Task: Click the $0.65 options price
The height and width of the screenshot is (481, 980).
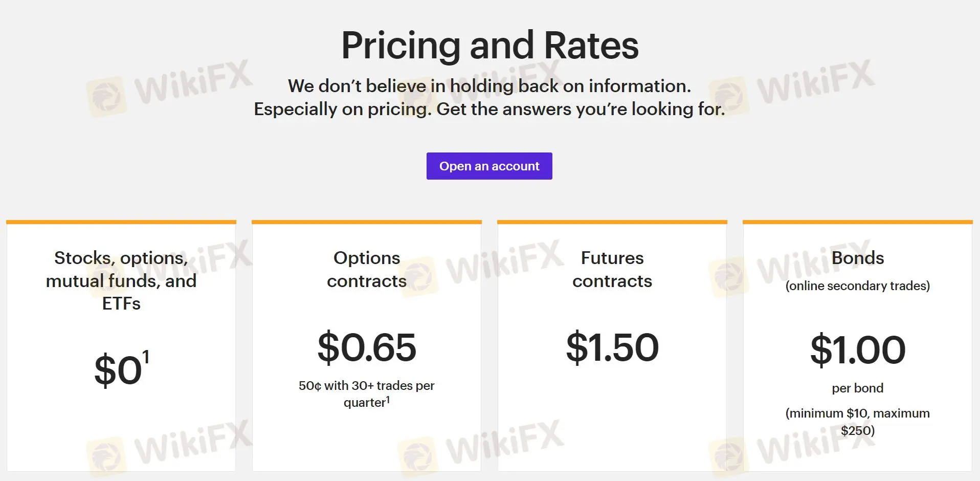Action: pyautogui.click(x=367, y=347)
